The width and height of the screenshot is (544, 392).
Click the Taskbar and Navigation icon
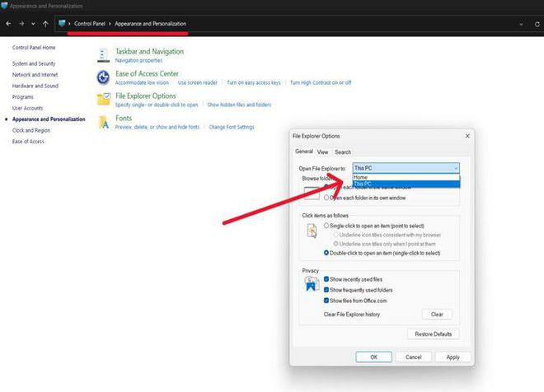click(103, 55)
